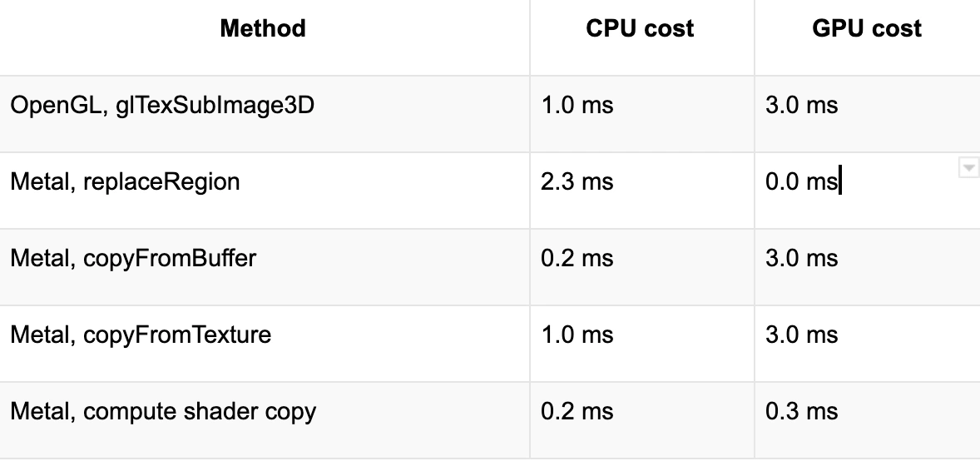Screen dimensions: 980x461
Task: Click the compute shader GPU cost 0.3 ms cell
Action: [x=802, y=411]
